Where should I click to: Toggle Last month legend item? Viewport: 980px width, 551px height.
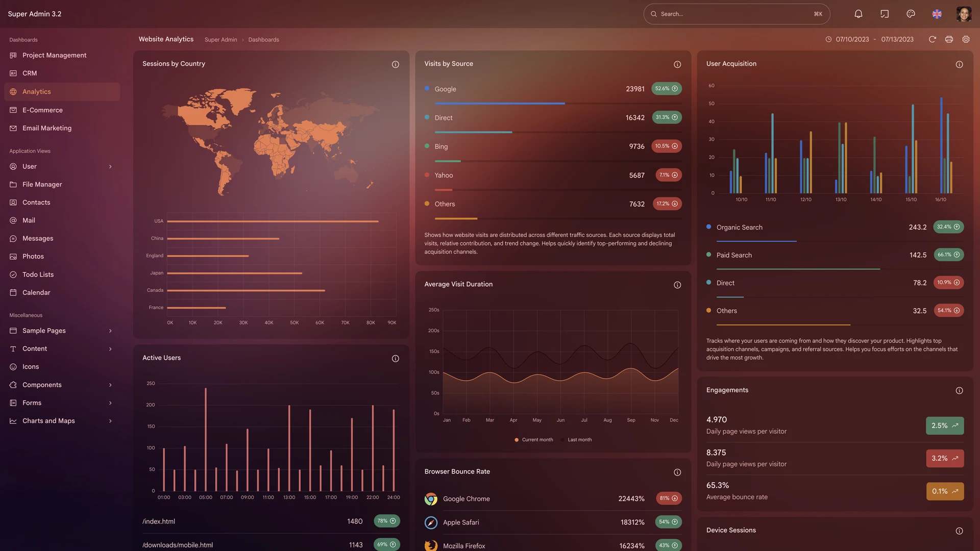coord(576,440)
